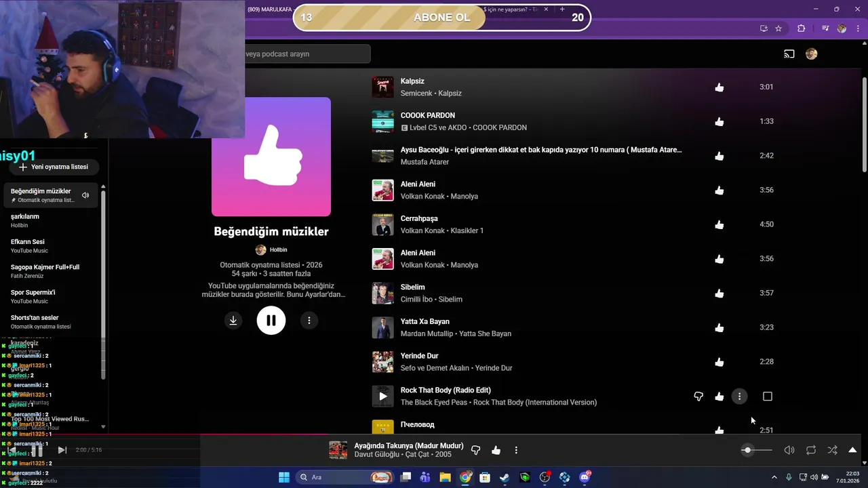Switch to '$ için ne yaparsın?' tab
This screenshot has height=488, width=868.
coord(511,9)
